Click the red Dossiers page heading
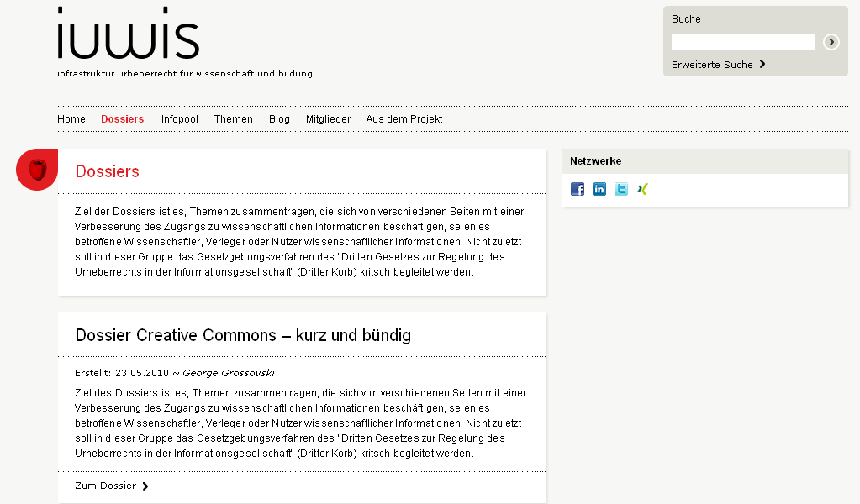 [107, 171]
